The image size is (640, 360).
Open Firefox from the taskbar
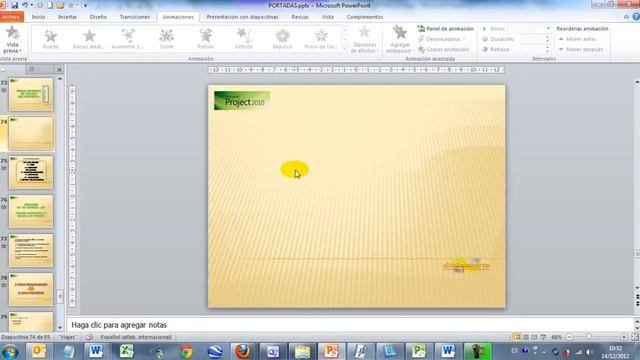pyautogui.click(x=243, y=351)
